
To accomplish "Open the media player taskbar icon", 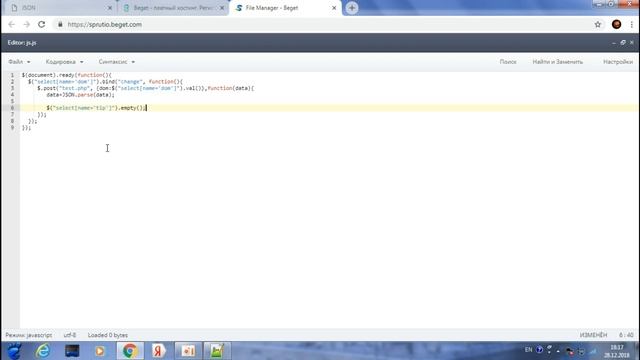I will click(x=100, y=351).
